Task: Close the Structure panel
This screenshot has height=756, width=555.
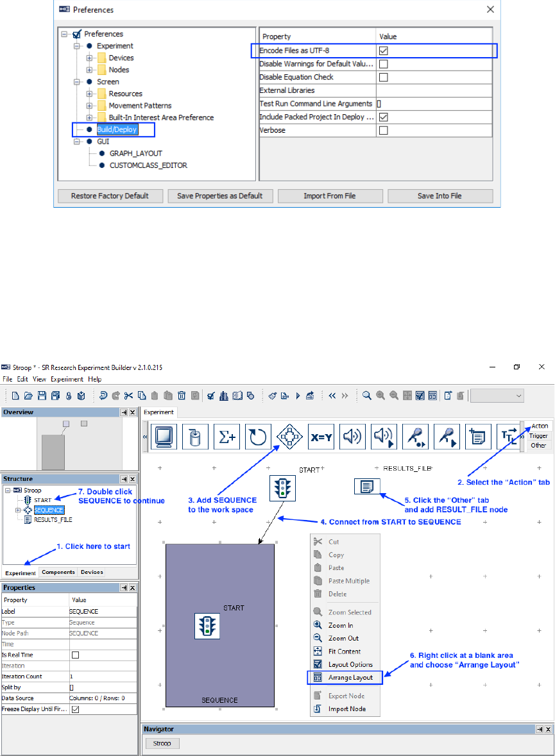Action: click(x=132, y=479)
